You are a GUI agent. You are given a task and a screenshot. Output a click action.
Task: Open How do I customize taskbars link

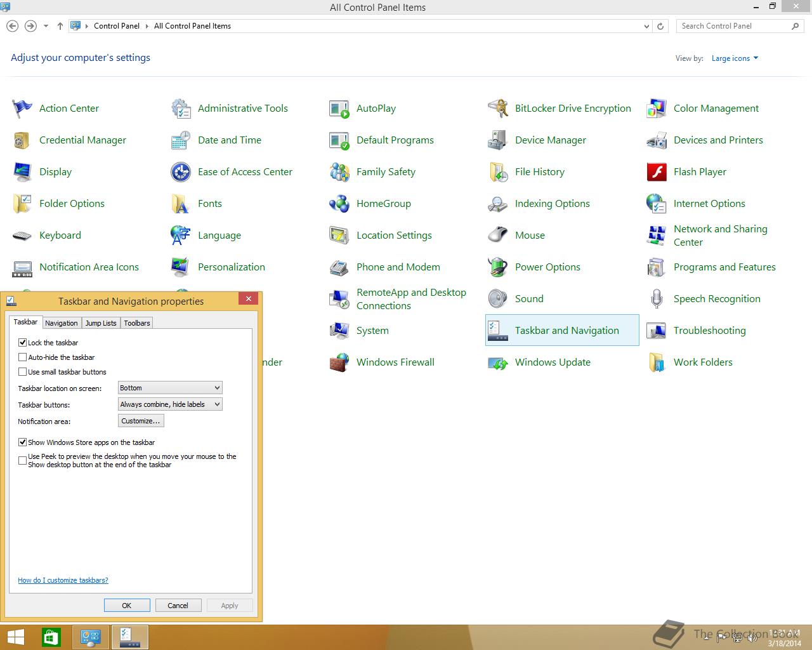pyautogui.click(x=63, y=580)
